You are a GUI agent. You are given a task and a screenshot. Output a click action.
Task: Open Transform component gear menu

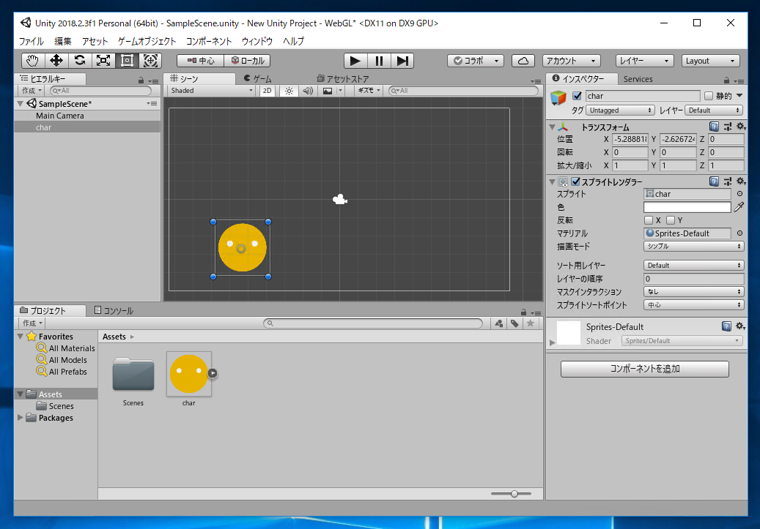741,127
